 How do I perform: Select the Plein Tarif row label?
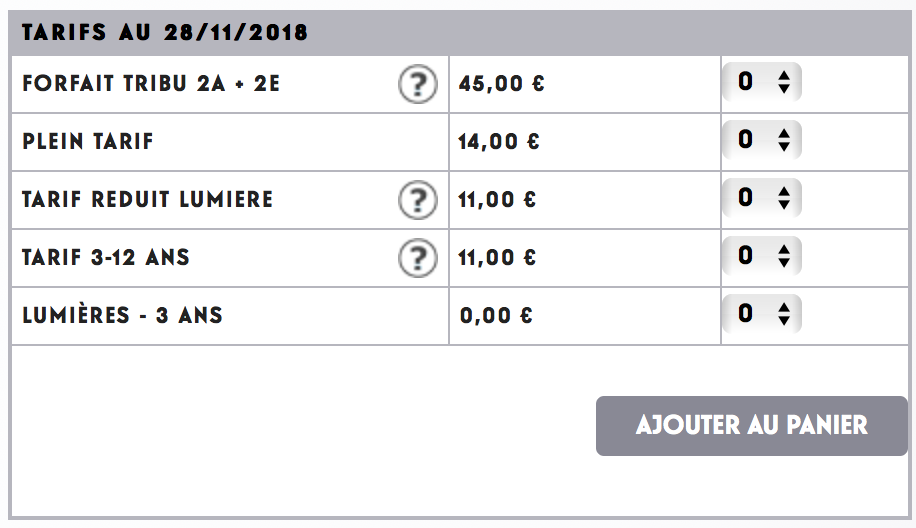click(88, 141)
